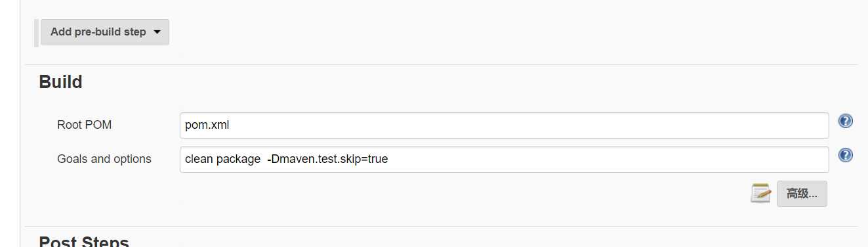Click the Goals and options label
The height and width of the screenshot is (247, 868).
pyautogui.click(x=104, y=159)
